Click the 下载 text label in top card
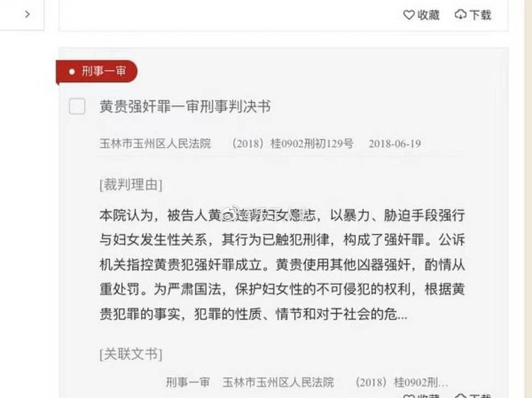Viewport: 532px width, 398px height. pyautogui.click(x=480, y=15)
